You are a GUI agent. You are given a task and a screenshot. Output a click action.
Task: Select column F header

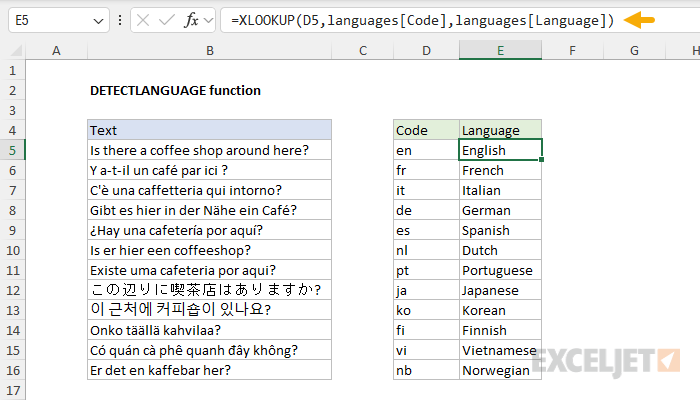tap(572, 50)
